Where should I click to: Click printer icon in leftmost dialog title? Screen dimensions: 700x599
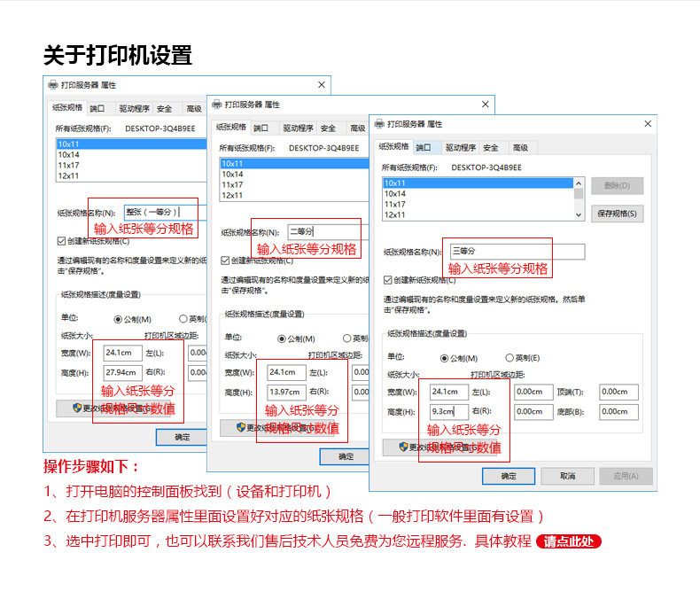coord(52,85)
